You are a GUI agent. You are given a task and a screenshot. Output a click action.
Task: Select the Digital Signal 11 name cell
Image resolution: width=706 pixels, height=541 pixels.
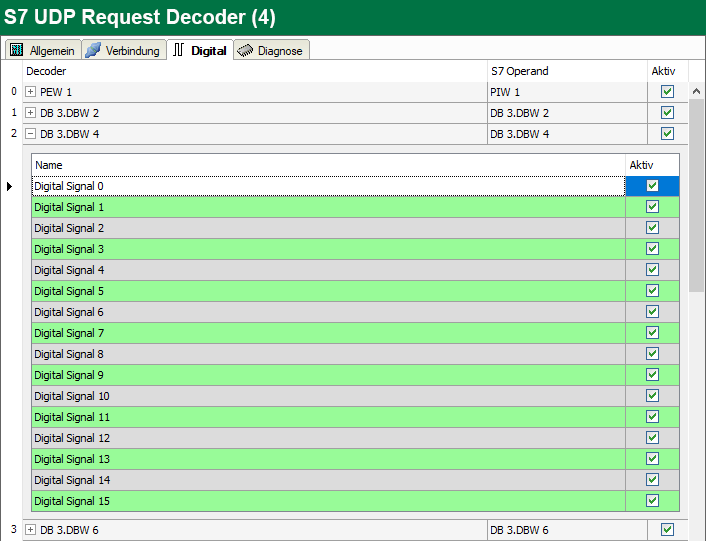coord(328,417)
